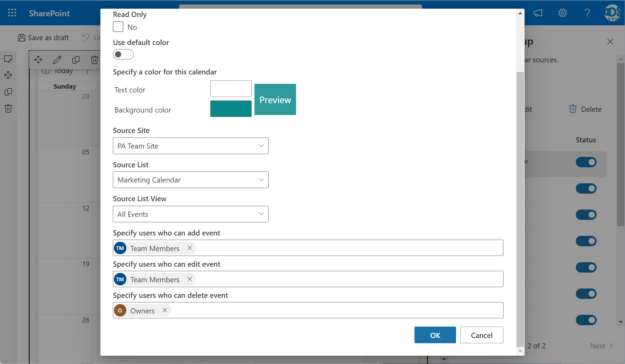The height and width of the screenshot is (364, 625).
Task: Expand the Source List View dropdown
Action: [190, 214]
